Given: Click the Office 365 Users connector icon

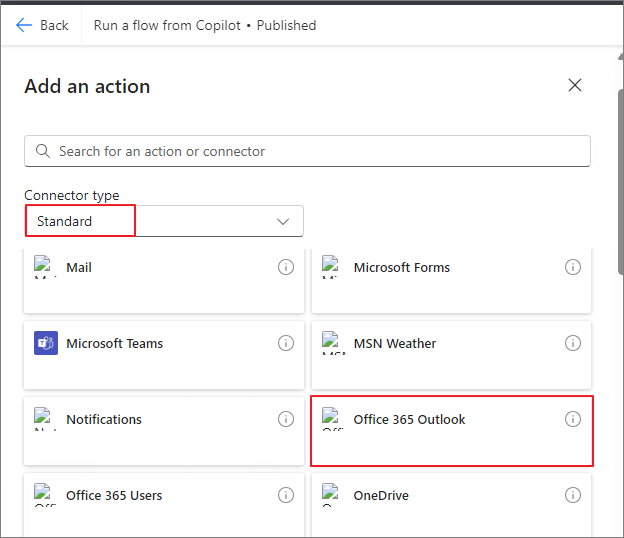Looking at the screenshot, I should click(43, 494).
